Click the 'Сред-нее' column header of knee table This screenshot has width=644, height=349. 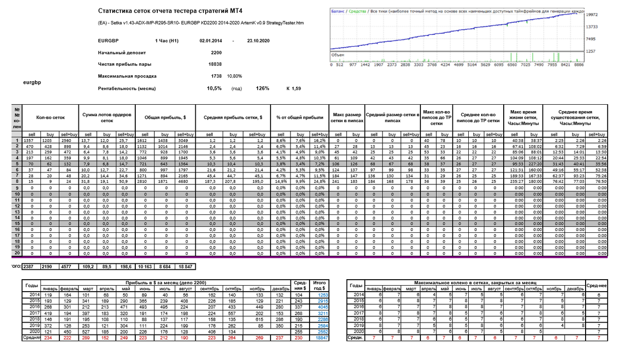pos(597,285)
